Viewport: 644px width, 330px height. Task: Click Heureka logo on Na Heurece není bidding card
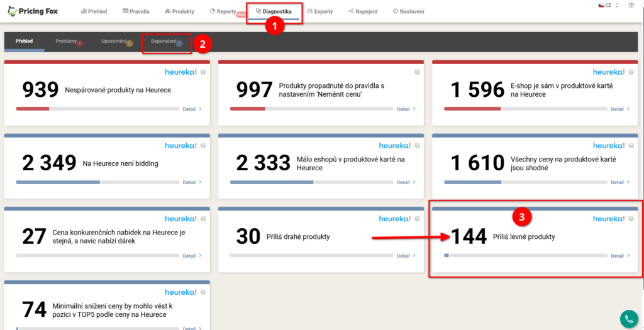click(x=181, y=145)
